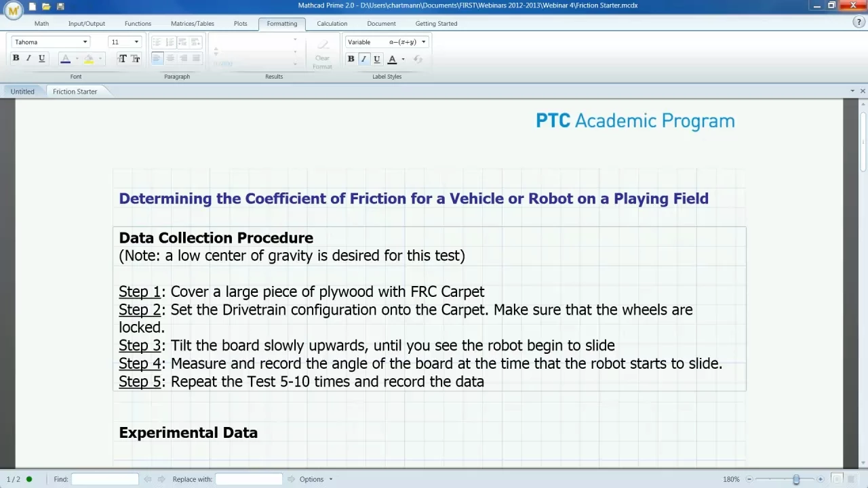868x488 pixels.
Task: Switch to draft view icon
Action: (x=851, y=479)
